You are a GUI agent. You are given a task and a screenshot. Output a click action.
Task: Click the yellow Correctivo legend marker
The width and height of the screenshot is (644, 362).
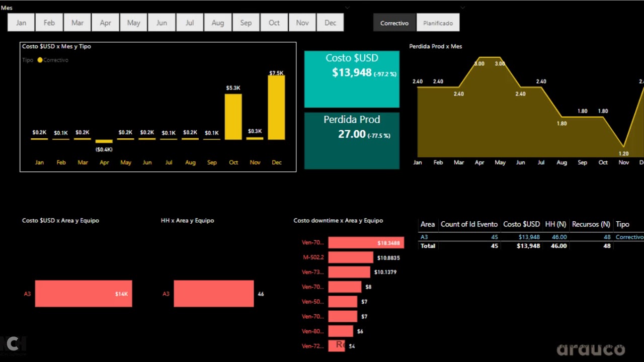click(40, 60)
